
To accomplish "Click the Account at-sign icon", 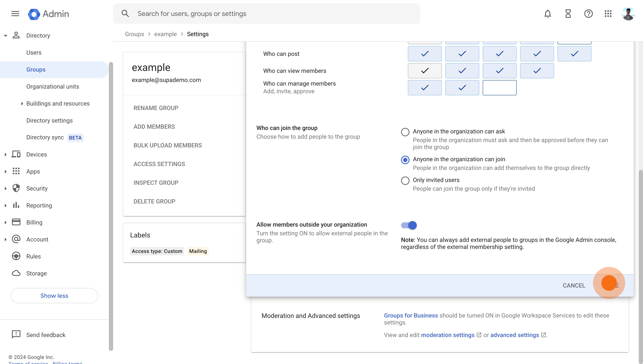I will click(16, 239).
